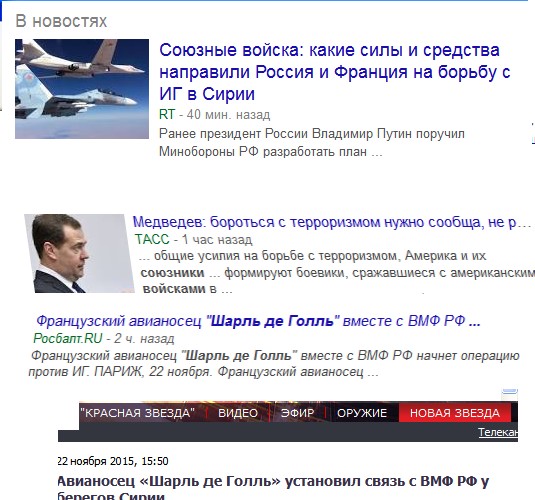
Task: Select the ОРУЖИЕ menu item
Action: point(362,413)
